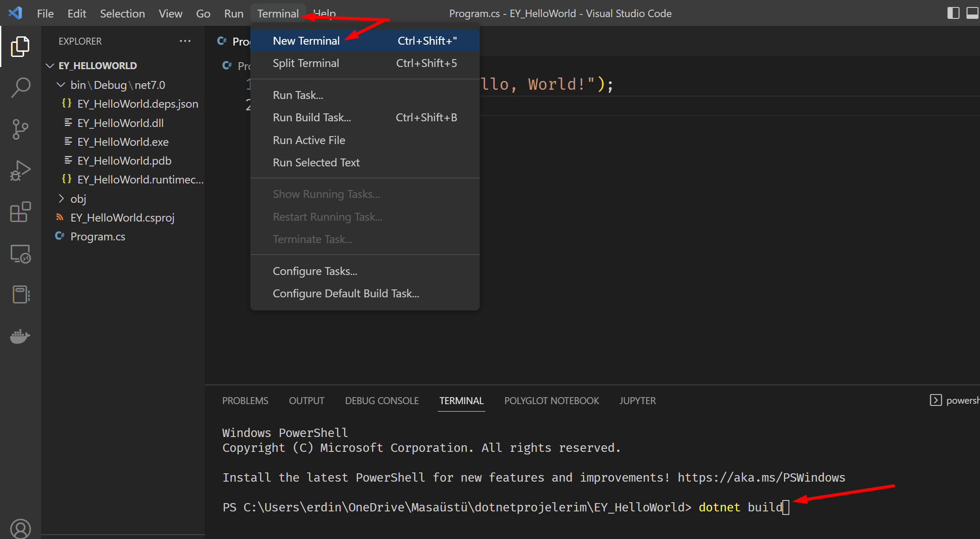Open the Help menu

pyautogui.click(x=324, y=14)
